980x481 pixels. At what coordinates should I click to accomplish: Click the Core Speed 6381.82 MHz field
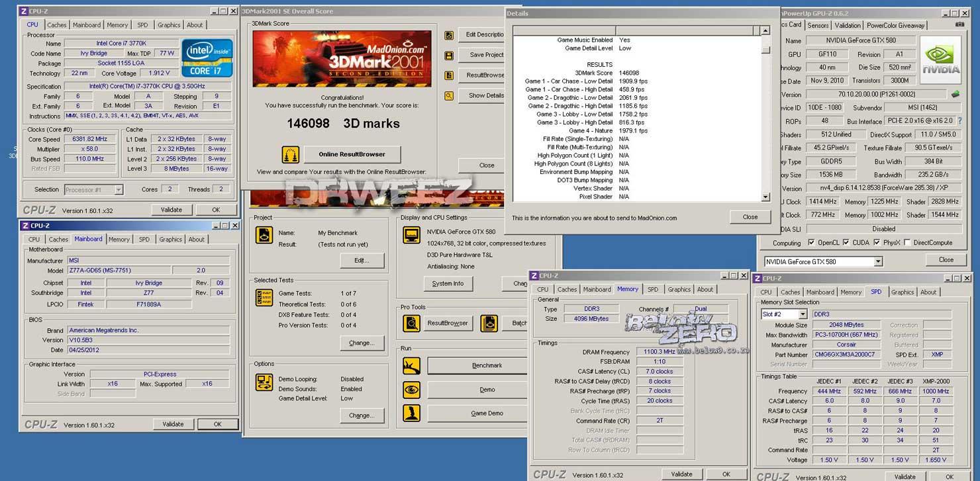89,139
